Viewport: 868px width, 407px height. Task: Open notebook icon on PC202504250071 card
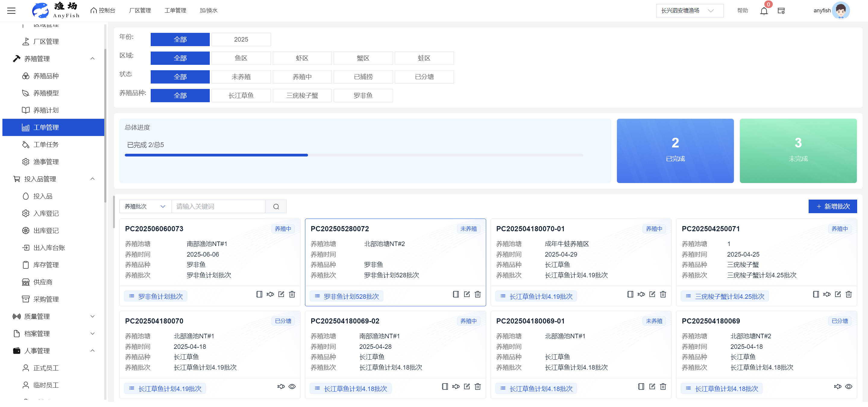click(816, 294)
